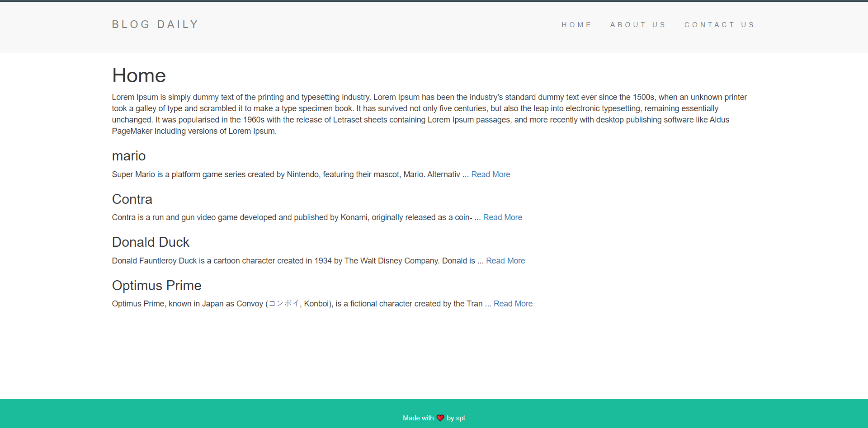This screenshot has width=868, height=428.
Task: Click the Optimus Prime post heading
Action: pos(157,286)
